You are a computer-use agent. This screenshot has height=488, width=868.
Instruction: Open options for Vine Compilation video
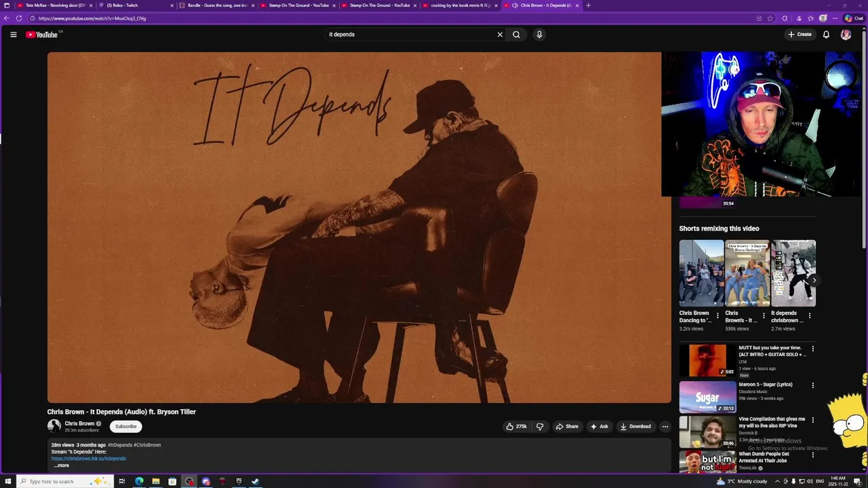tap(812, 420)
